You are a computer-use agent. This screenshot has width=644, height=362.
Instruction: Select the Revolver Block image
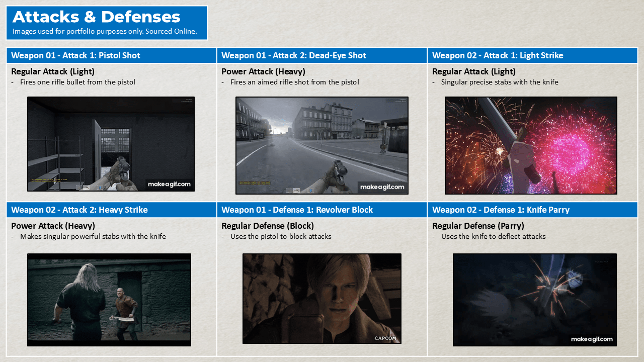(321, 298)
